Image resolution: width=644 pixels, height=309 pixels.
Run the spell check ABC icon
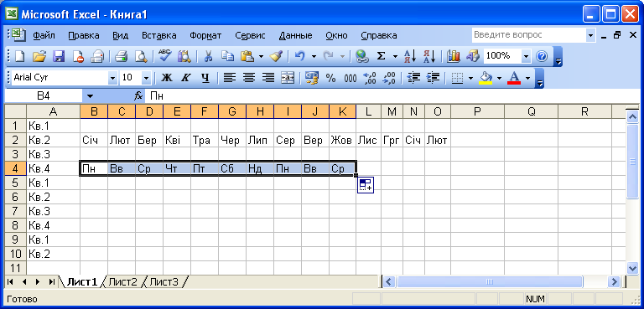point(164,56)
